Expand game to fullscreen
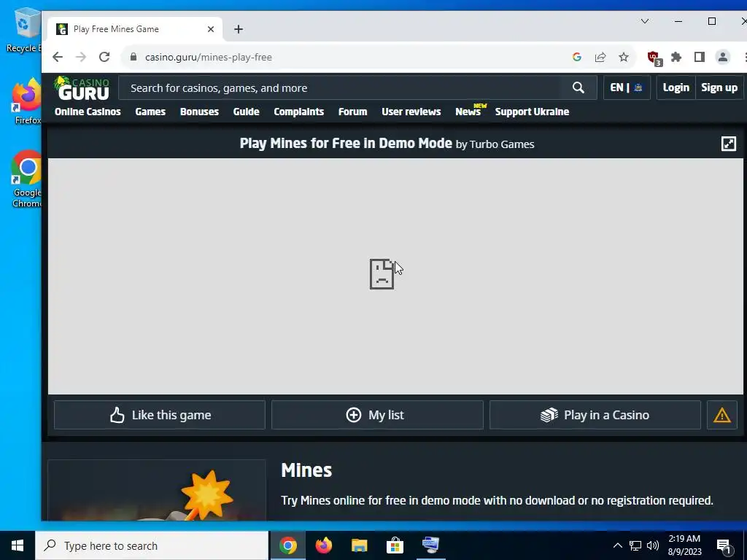Image resolution: width=747 pixels, height=560 pixels. (729, 144)
